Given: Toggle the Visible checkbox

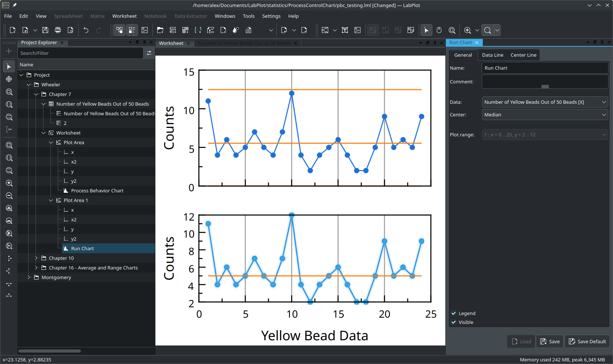Looking at the screenshot, I should pos(454,322).
